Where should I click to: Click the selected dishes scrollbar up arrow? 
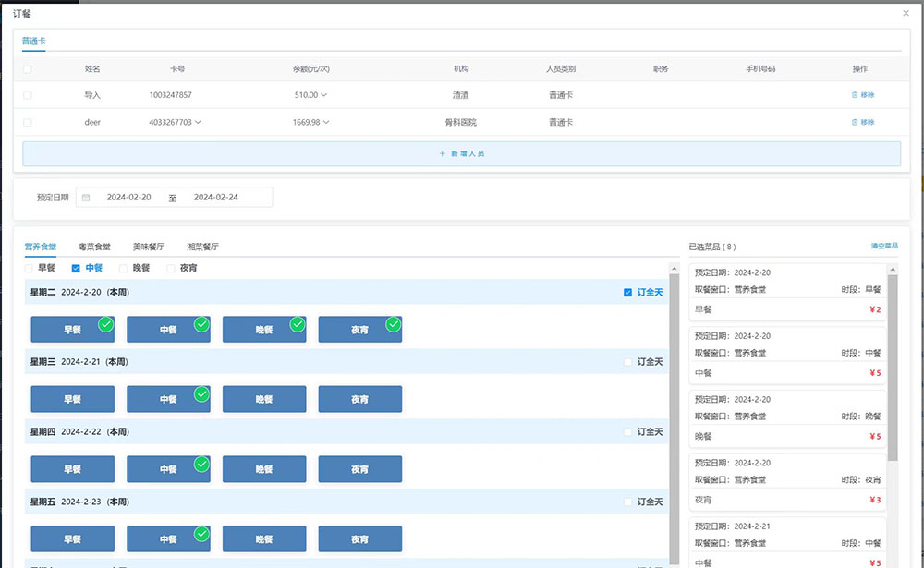893,270
